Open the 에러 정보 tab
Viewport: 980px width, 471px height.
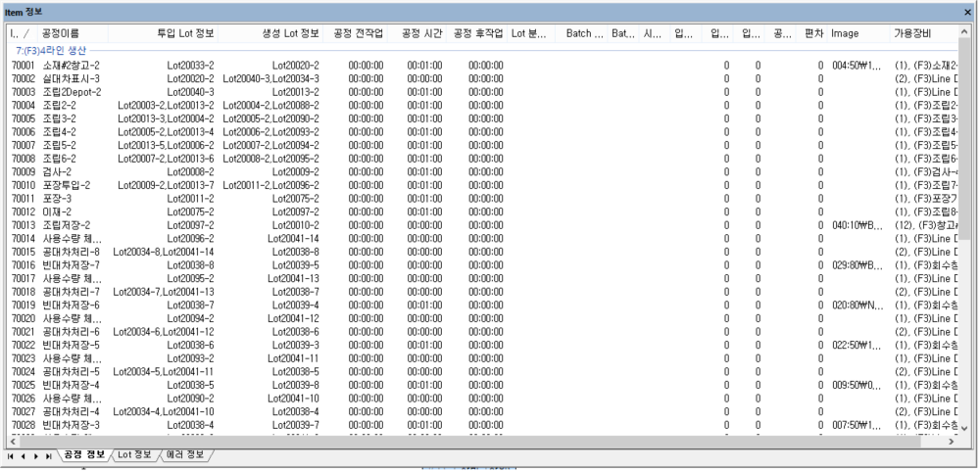point(186,455)
